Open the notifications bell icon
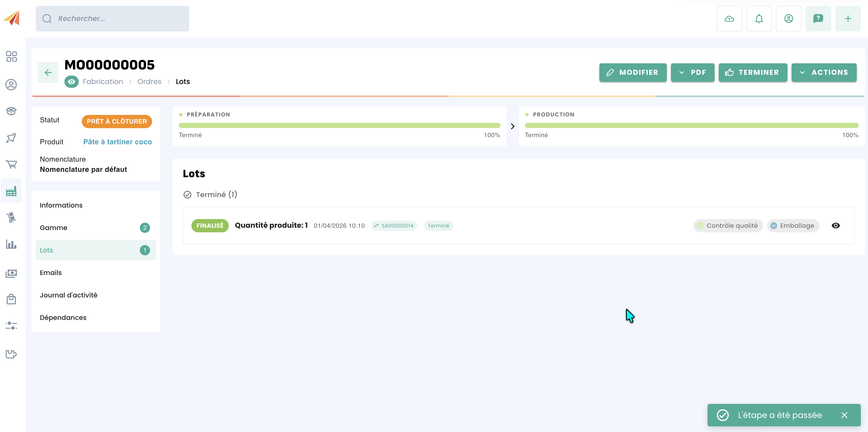Viewport: 868px width, 432px height. pos(759,19)
